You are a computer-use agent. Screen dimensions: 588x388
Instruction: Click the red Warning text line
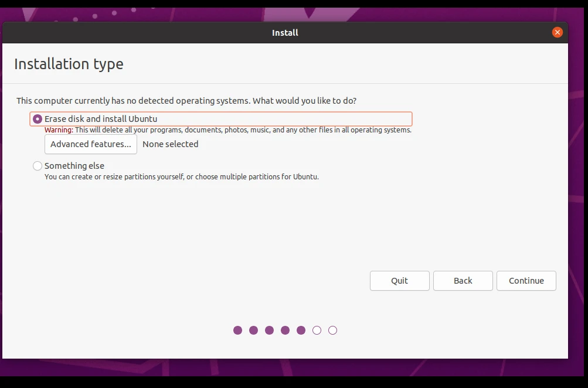point(227,130)
